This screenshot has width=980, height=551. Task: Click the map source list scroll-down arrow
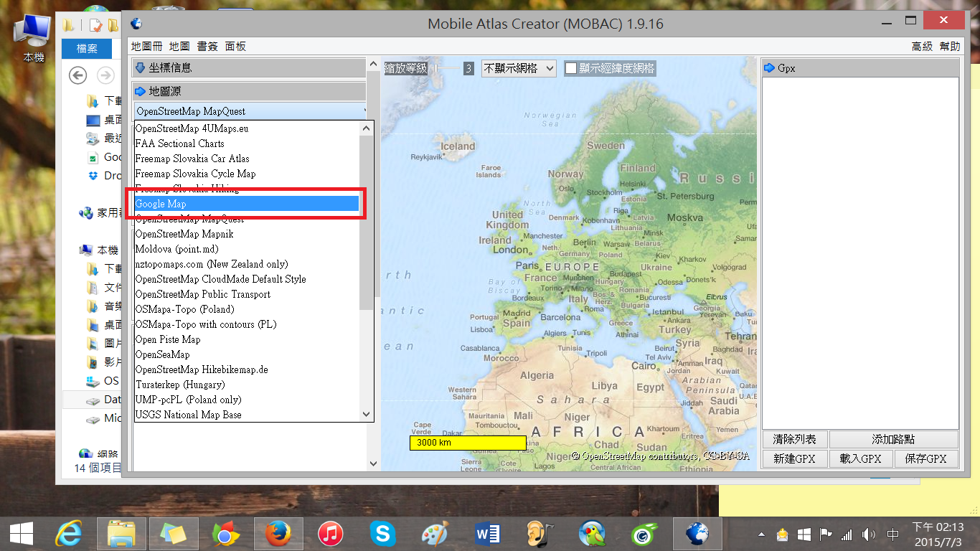click(367, 414)
